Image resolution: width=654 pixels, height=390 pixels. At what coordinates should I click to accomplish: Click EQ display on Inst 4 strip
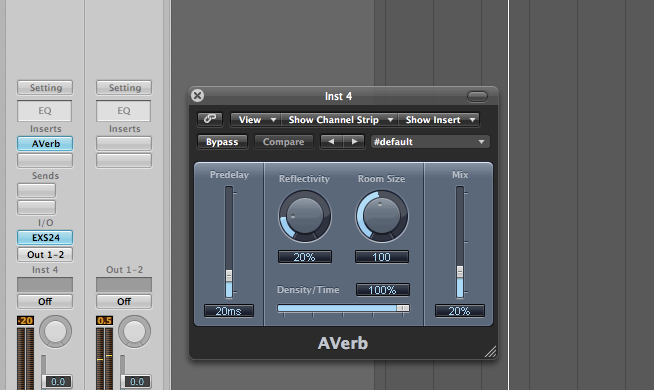click(x=45, y=111)
